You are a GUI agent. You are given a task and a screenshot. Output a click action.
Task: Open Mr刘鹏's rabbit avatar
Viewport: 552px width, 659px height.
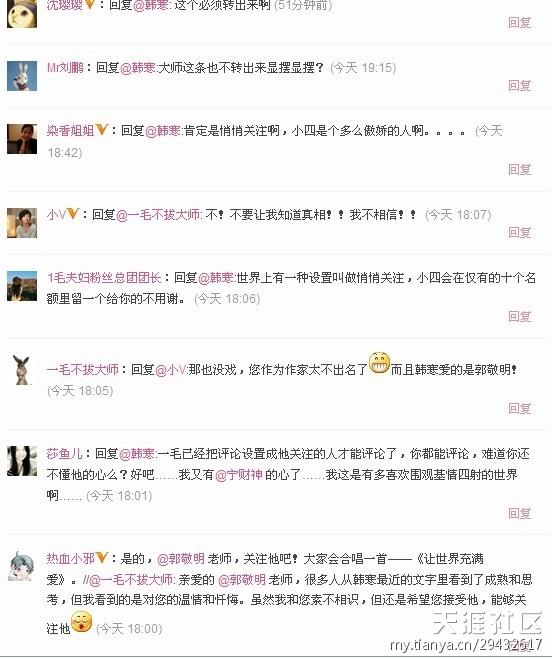22,76
